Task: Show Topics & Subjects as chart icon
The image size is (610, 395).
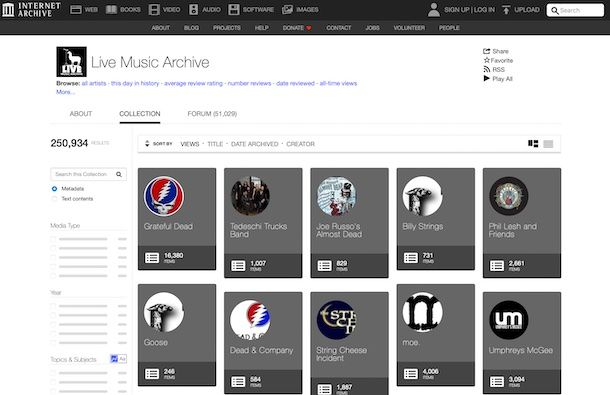Action: tap(114, 359)
